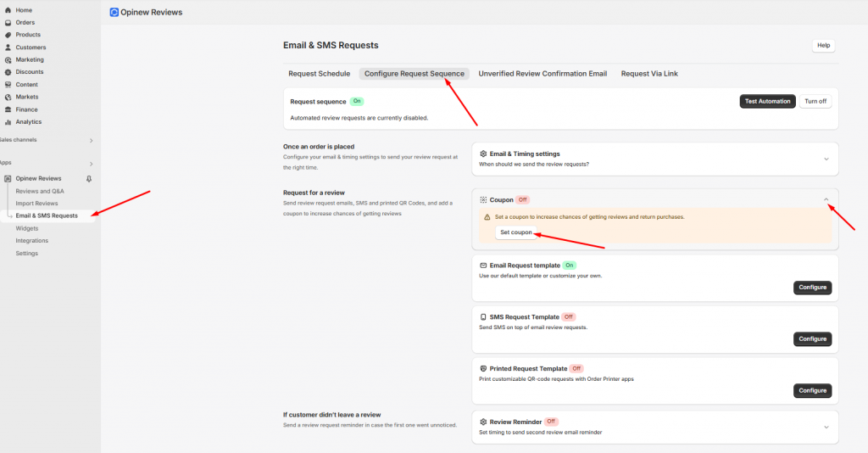Viewport: 868px width, 453px height.
Task: Click 'Once an order is placed' heading
Action: tap(319, 147)
